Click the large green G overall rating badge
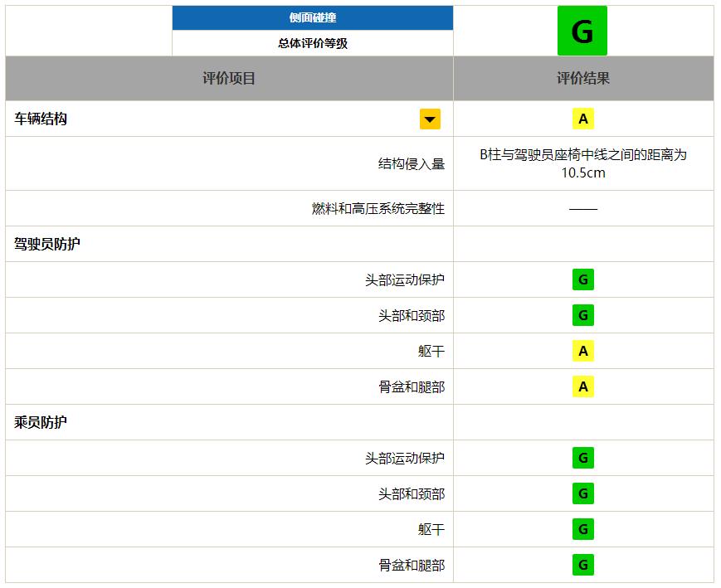The image size is (721, 588). tap(582, 31)
